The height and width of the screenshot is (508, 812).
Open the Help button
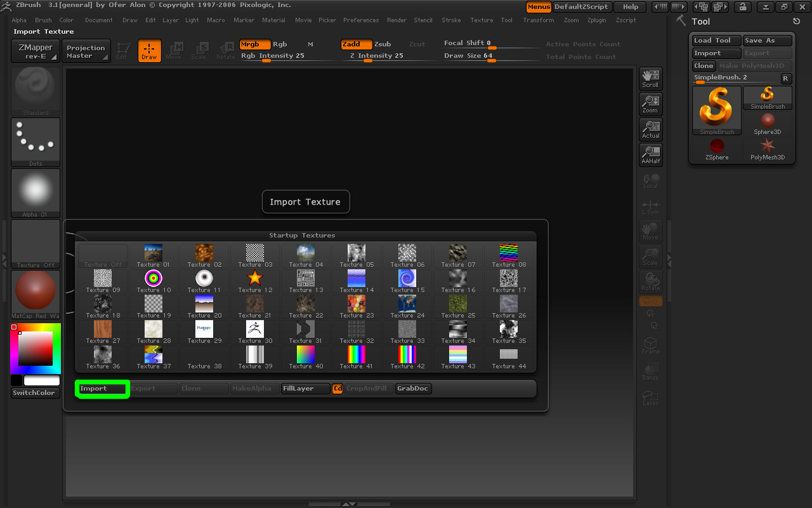point(631,7)
